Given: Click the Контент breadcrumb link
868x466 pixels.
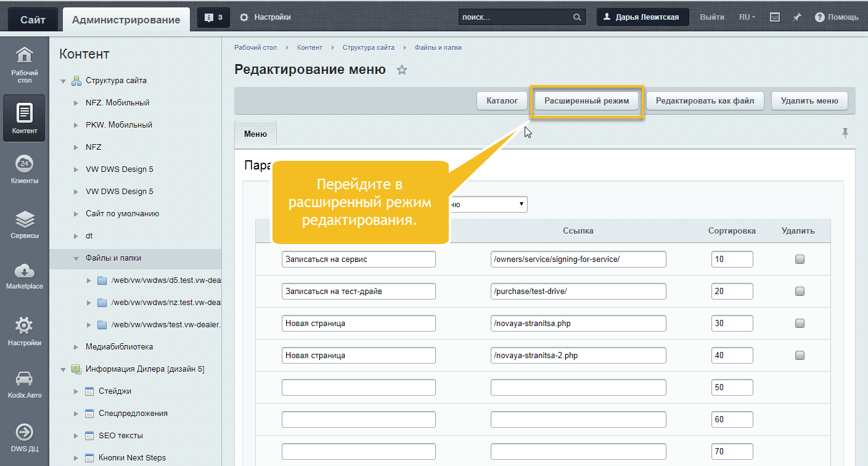Looking at the screenshot, I should [309, 47].
